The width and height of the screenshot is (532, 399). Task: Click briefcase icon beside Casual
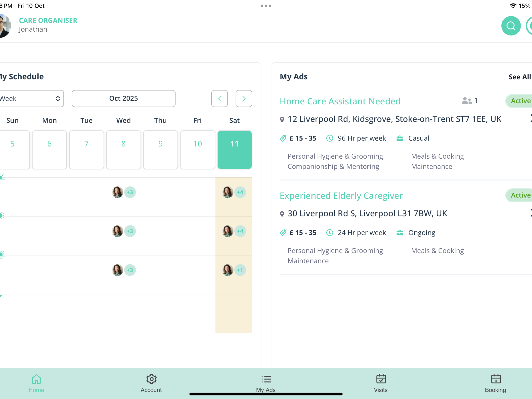tap(400, 138)
